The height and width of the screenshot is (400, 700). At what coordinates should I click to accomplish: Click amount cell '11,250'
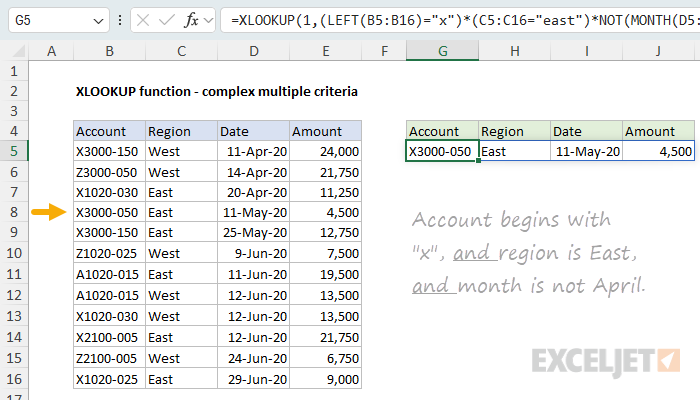(x=325, y=192)
